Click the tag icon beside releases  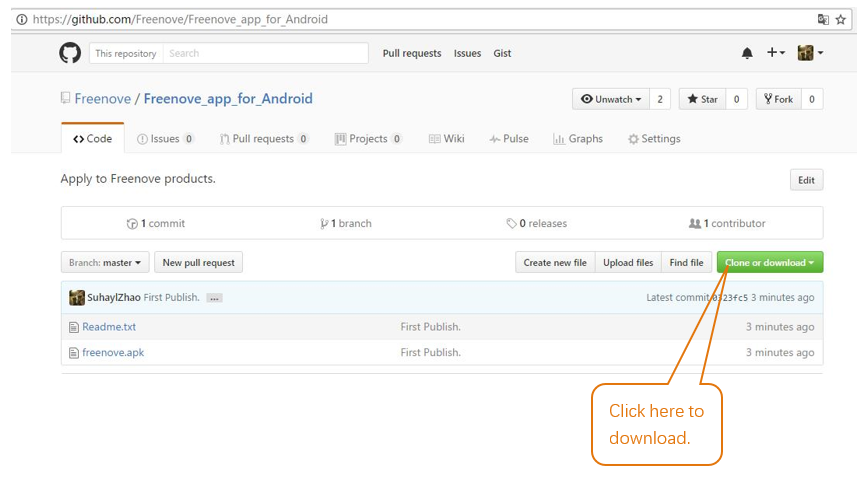[x=511, y=223]
